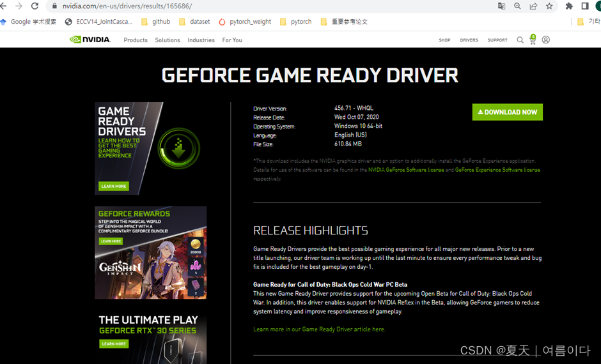601x364 pixels.
Task: Click the green download arrow circle graphic
Action: point(178,149)
